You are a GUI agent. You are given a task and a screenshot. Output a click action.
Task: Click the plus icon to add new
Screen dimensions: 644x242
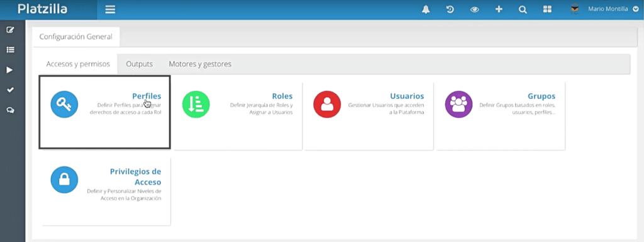coord(499,9)
